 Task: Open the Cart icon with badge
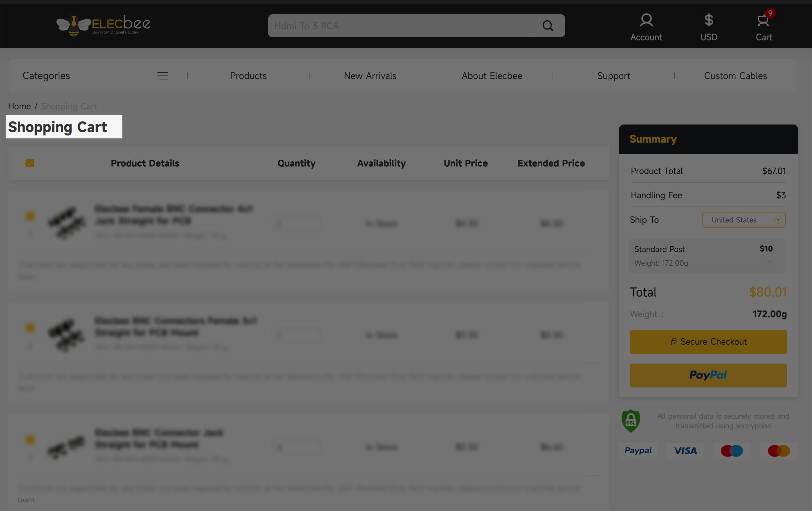763,20
